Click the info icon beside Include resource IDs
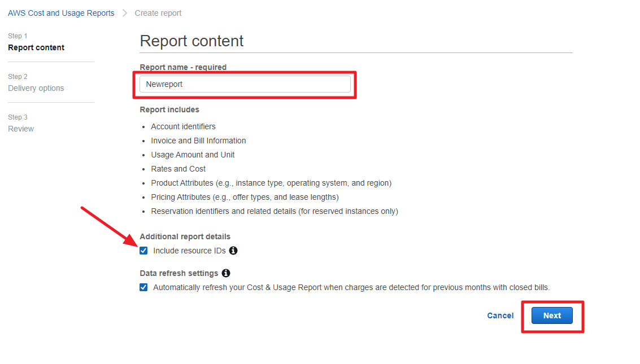Viewport: 640px width, 364px height. 233,251
